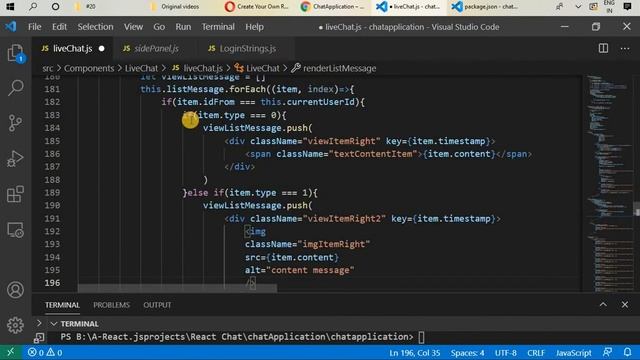Change file encoding UTF-8
This screenshot has height=360, width=640.
coord(506,353)
